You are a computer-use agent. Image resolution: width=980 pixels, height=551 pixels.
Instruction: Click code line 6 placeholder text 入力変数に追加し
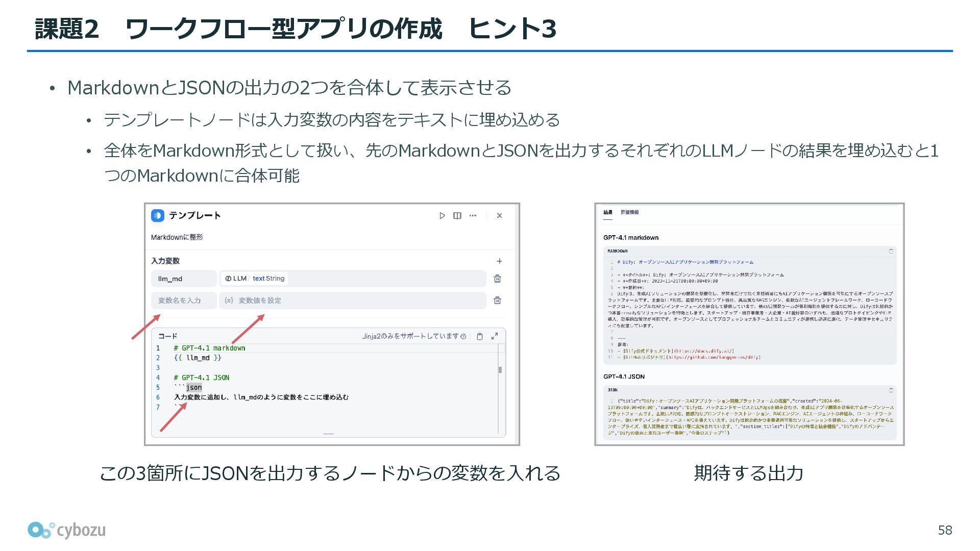tap(261, 397)
